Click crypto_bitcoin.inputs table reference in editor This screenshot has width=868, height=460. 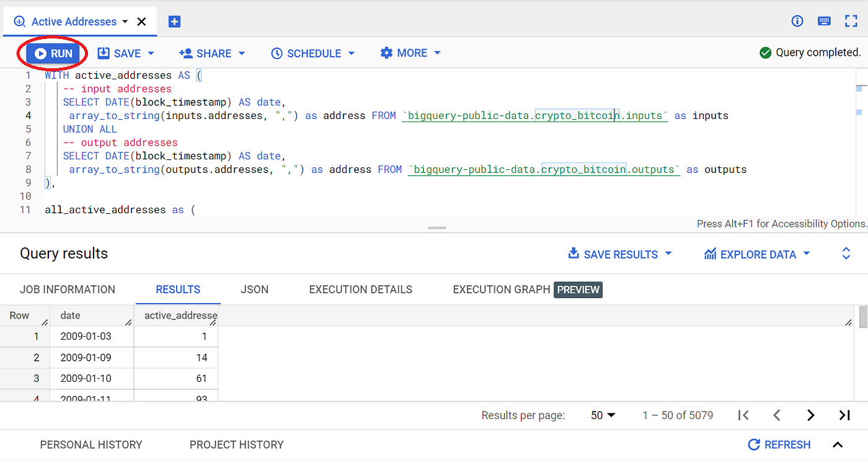pyautogui.click(x=534, y=115)
